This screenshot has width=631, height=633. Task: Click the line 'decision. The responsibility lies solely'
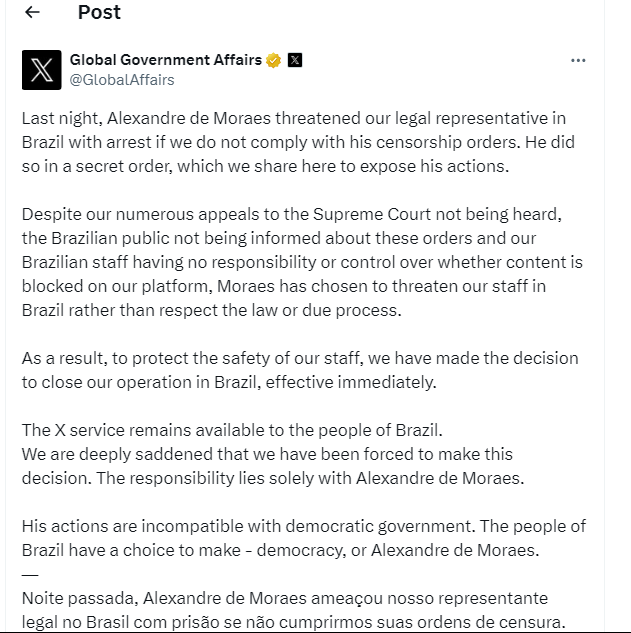(273, 478)
